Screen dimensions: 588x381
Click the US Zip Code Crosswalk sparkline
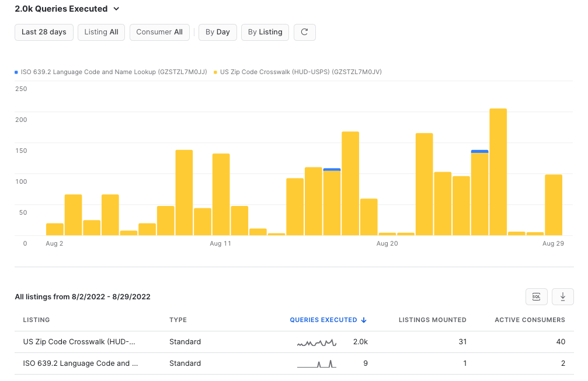click(316, 342)
